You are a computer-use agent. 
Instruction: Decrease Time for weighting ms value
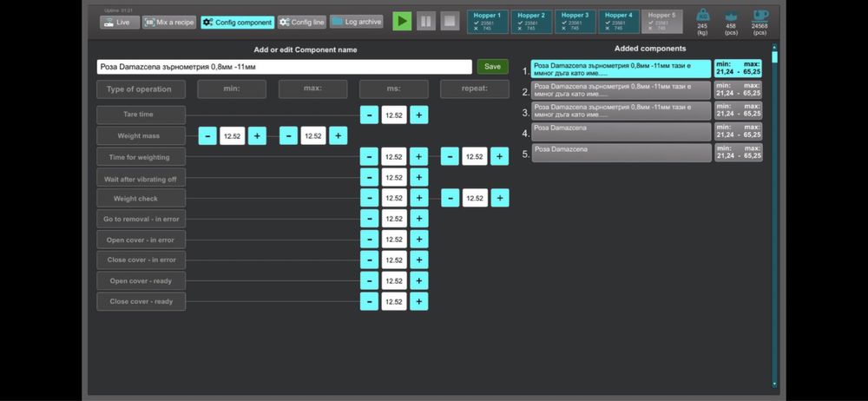click(x=369, y=157)
